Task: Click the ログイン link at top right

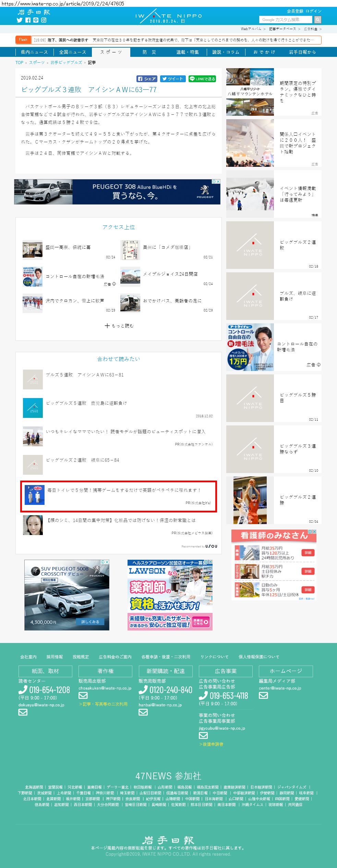Action: (x=313, y=11)
